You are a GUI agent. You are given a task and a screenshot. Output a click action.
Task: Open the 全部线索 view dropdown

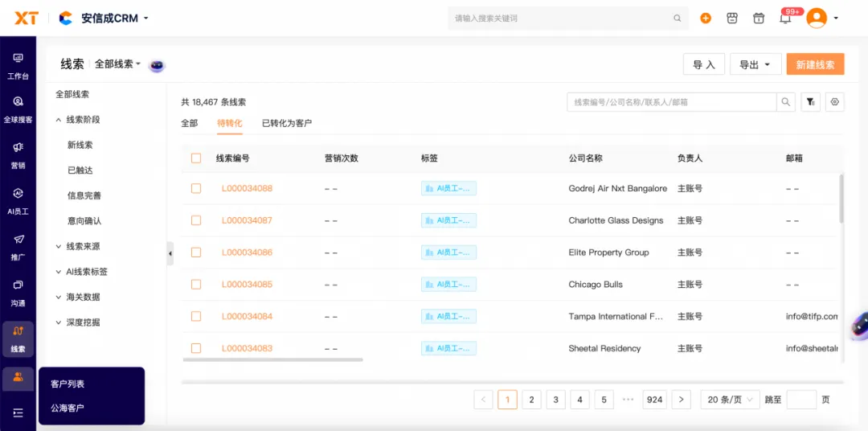tap(117, 64)
